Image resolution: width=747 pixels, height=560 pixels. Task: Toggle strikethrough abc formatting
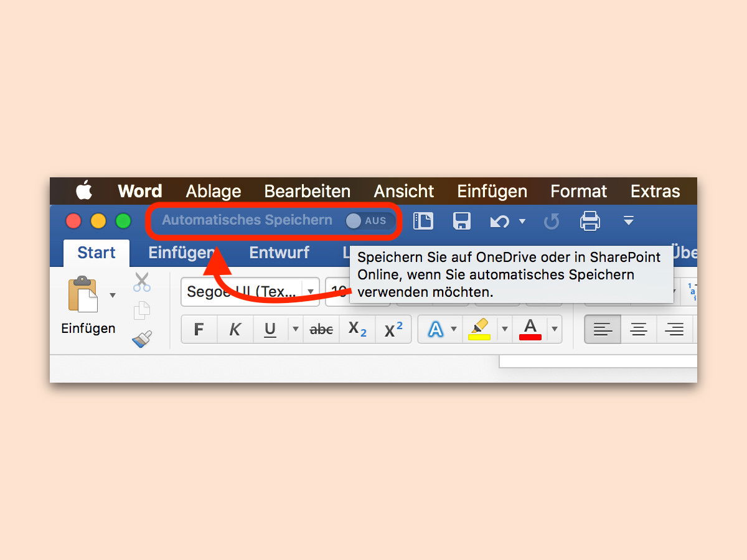[x=321, y=329]
